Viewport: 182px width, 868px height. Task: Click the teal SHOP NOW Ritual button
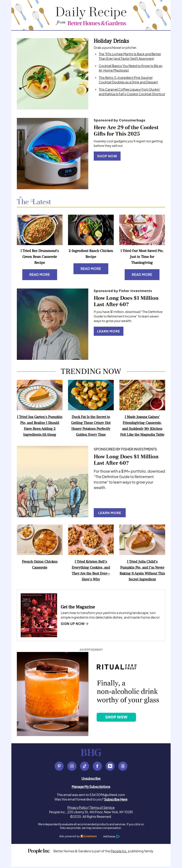(116, 717)
